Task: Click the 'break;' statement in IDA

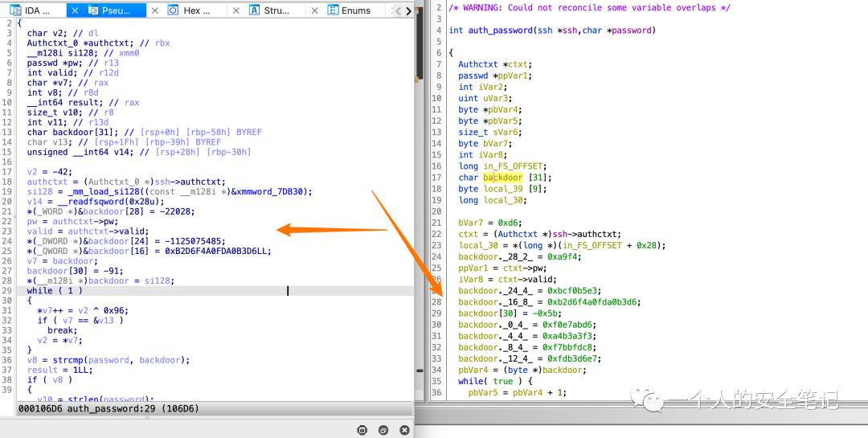Action: [x=61, y=330]
